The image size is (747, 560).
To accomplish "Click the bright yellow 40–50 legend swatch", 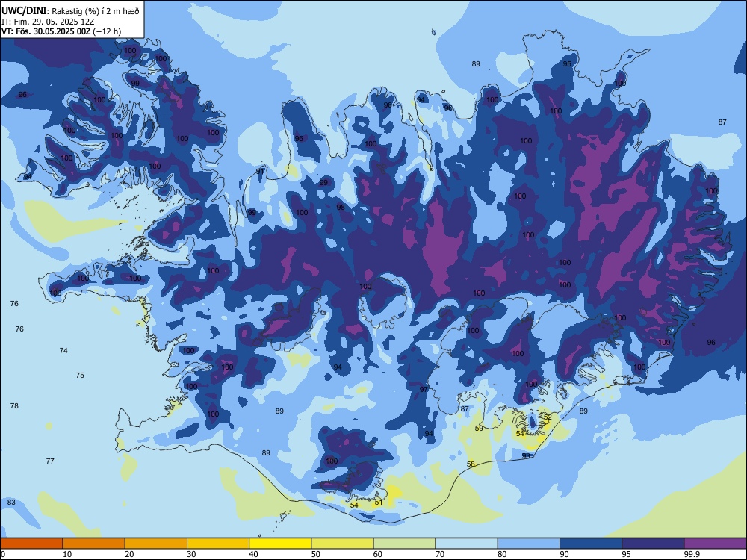I will coord(280,544).
